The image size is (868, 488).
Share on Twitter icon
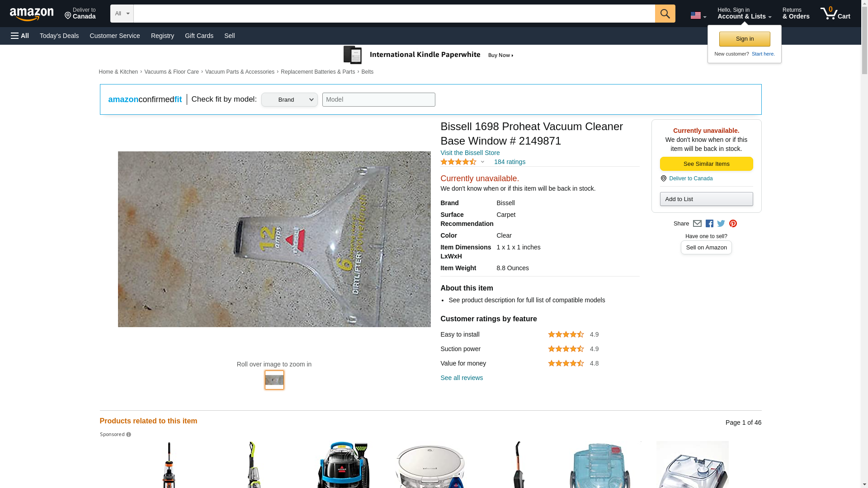pyautogui.click(x=721, y=224)
